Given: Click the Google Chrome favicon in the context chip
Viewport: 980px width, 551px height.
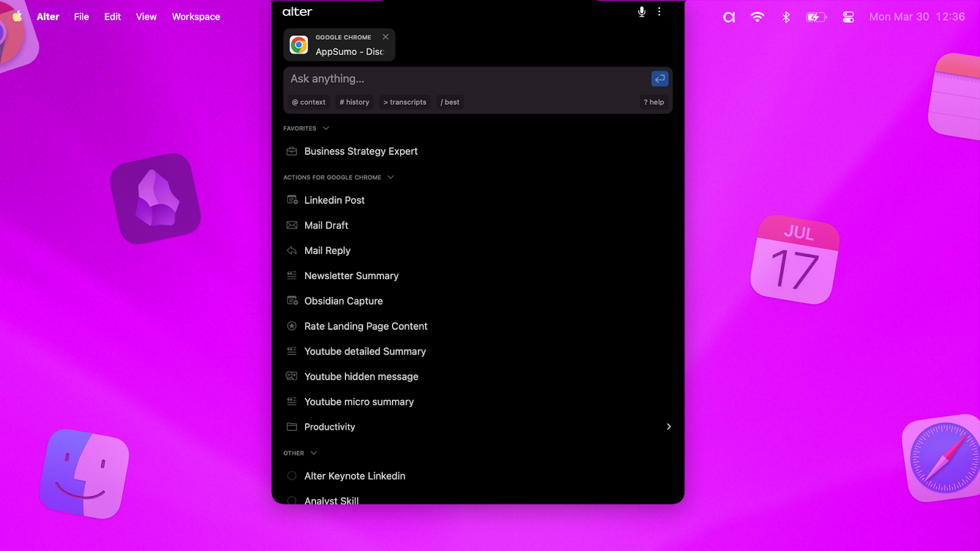Looking at the screenshot, I should 298,44.
